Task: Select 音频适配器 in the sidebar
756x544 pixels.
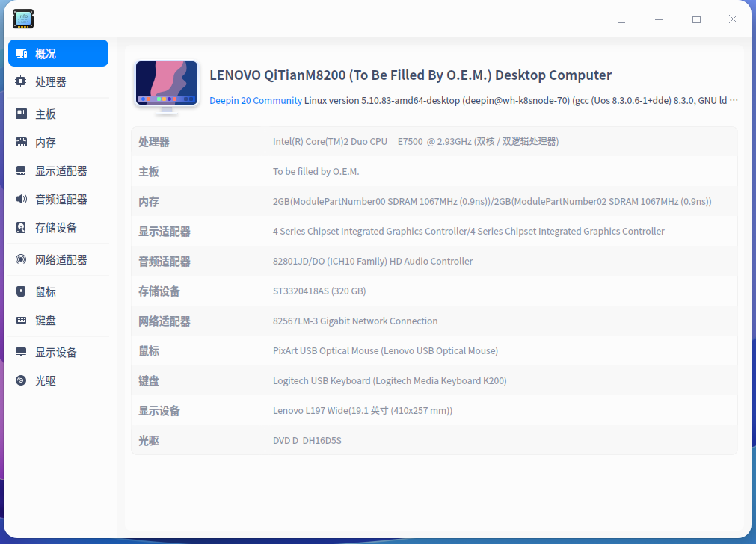Action: [58, 200]
